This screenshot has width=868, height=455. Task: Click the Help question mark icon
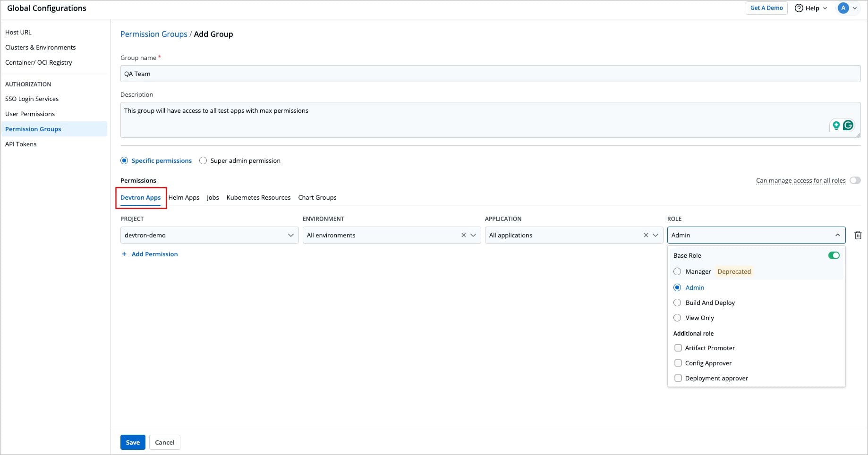coord(799,8)
